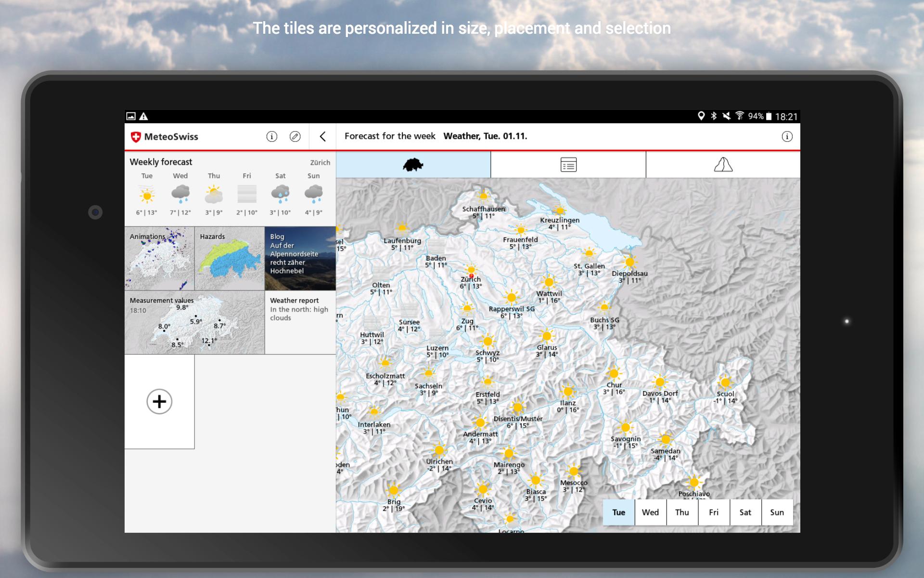Click the info icon on right panel
The height and width of the screenshot is (578, 924).
pyautogui.click(x=787, y=136)
